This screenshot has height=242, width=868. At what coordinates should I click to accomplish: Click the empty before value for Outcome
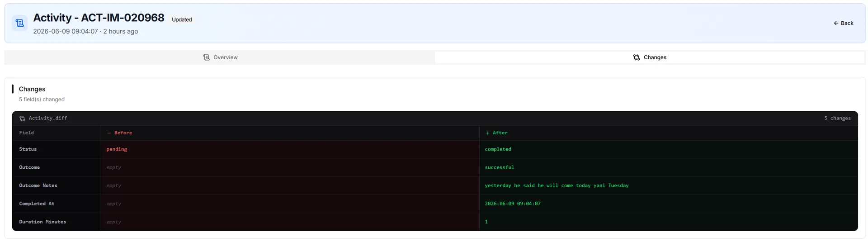point(113,167)
